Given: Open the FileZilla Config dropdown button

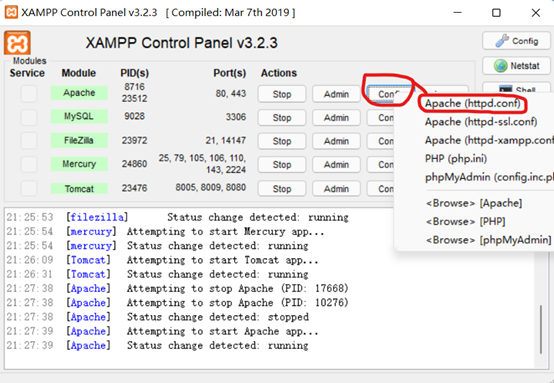Looking at the screenshot, I should pos(381,141).
